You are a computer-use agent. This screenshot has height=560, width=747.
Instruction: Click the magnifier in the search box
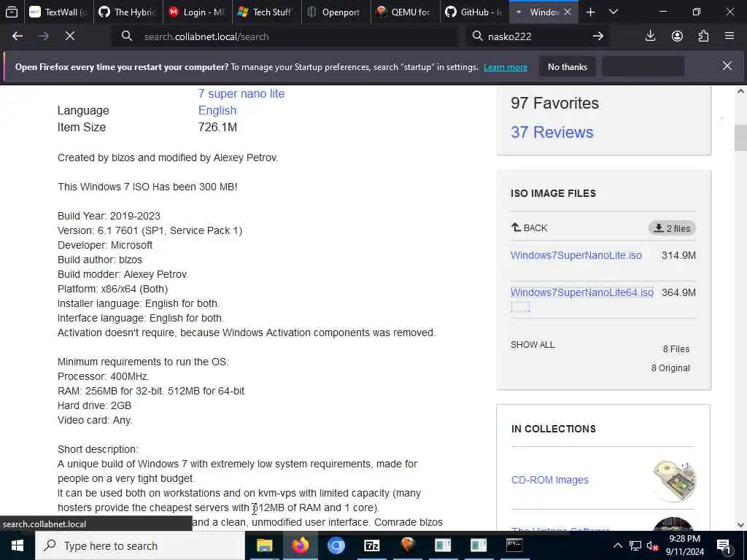[x=477, y=36]
